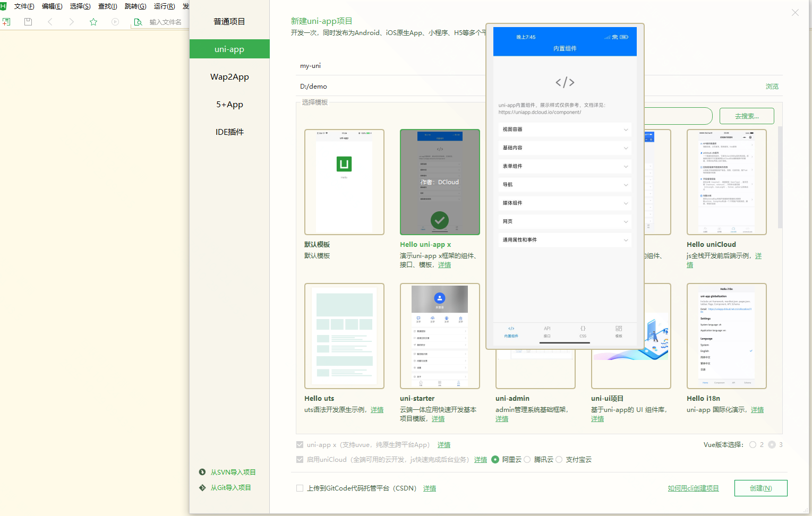Click 从Git导入项目
The width and height of the screenshot is (812, 516).
click(230, 487)
